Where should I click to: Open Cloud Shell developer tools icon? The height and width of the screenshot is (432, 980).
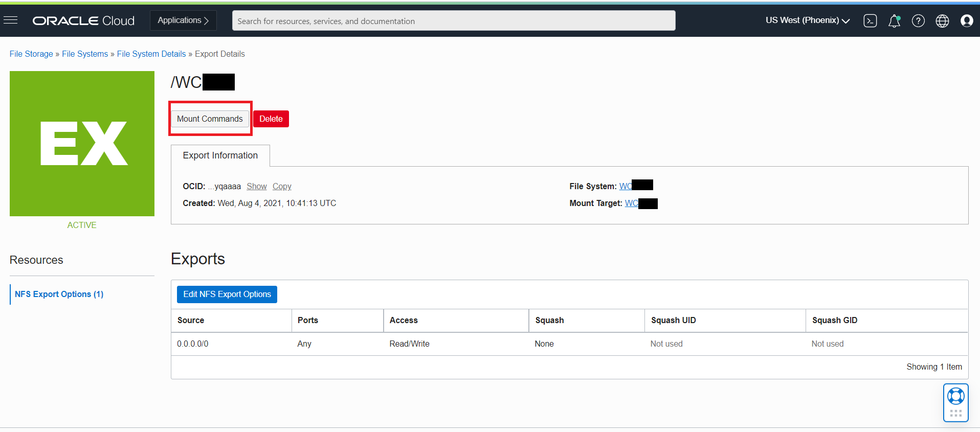click(x=870, y=20)
